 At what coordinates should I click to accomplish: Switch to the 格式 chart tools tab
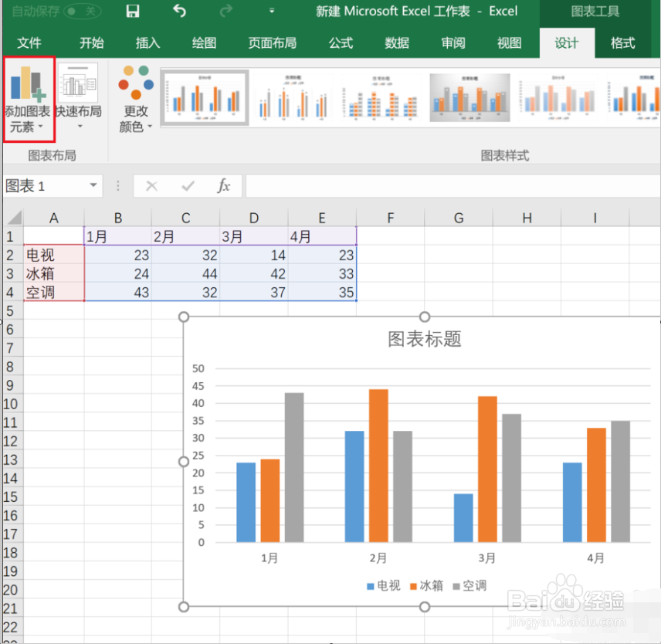pos(622,42)
